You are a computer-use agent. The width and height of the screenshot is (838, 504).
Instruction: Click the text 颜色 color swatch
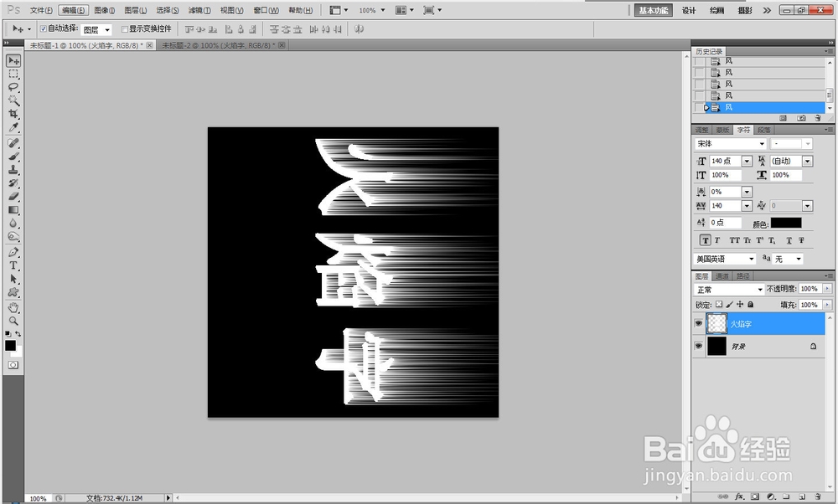[786, 224]
